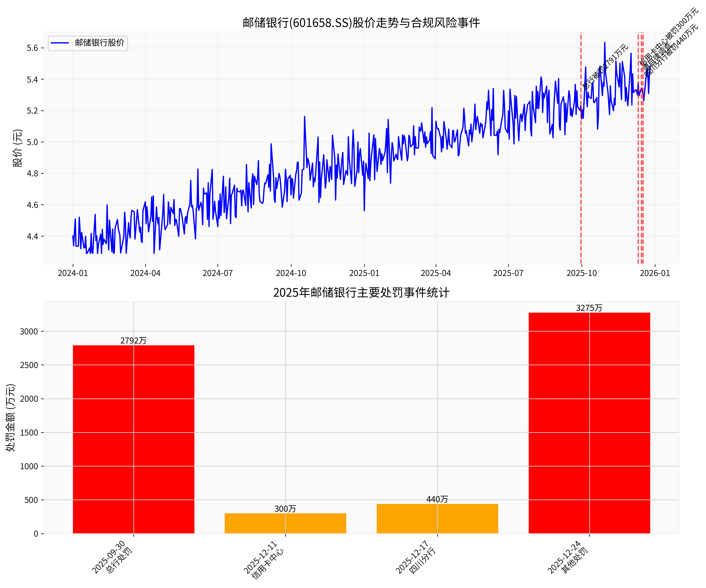Click the 2024-10 x-axis tick label

coord(291,273)
